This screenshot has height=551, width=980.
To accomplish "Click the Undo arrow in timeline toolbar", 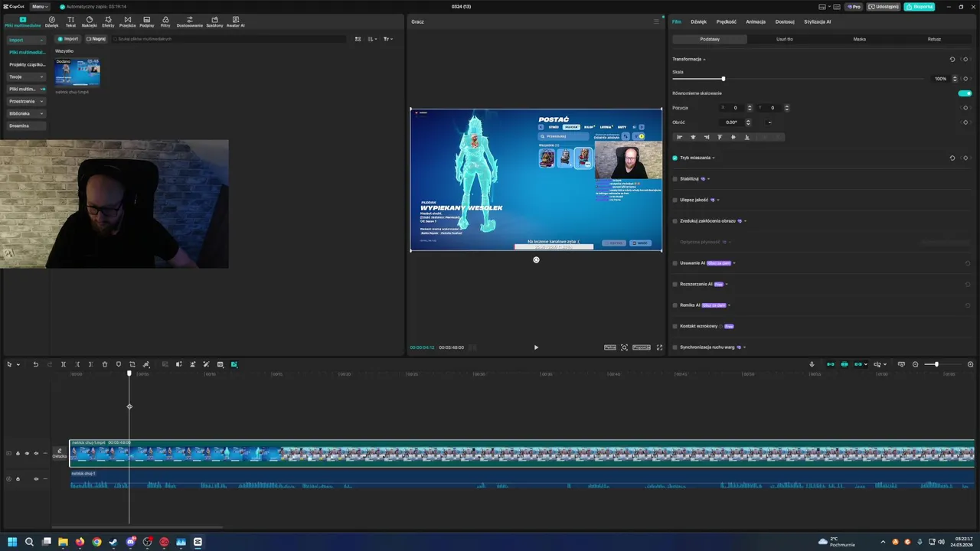I will tap(35, 364).
